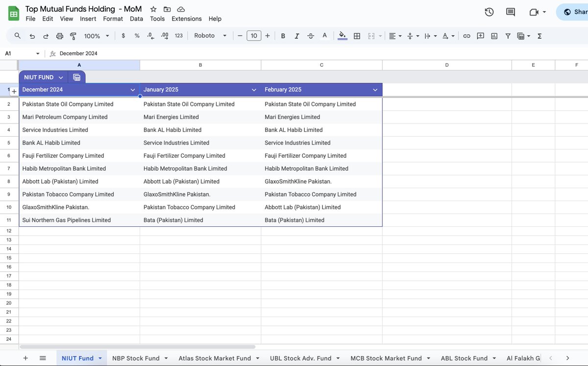The height and width of the screenshot is (366, 588).
Task: Open the ABL Stock Fund tab arrow menu
Action: pos(494,359)
